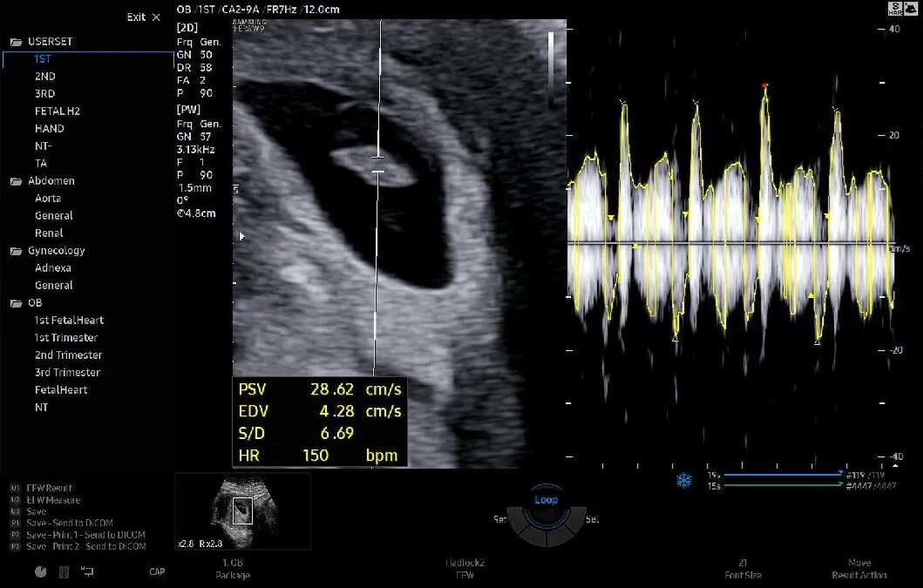923x588 pixels.
Task: Click the network connection icon in status bar
Action: [87, 571]
